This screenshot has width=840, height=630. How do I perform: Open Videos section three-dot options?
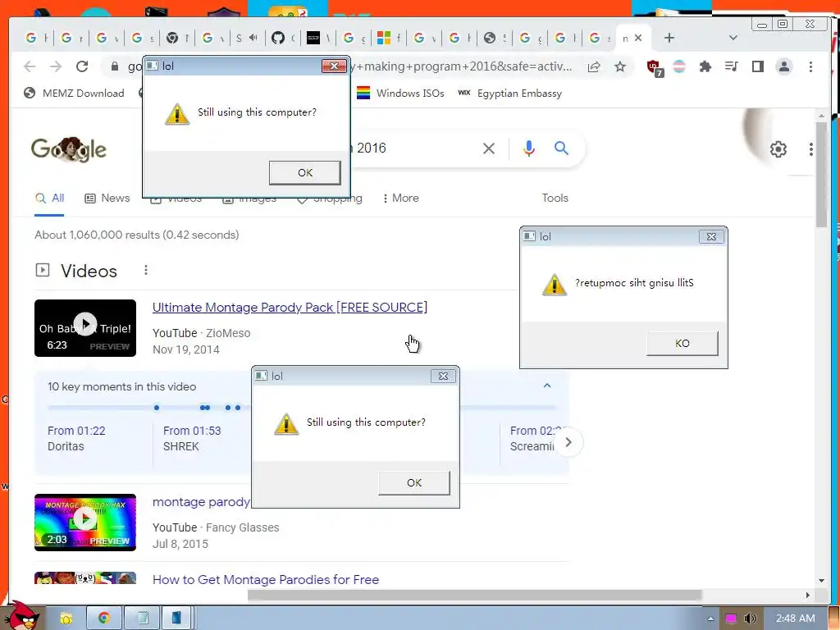pos(146,270)
